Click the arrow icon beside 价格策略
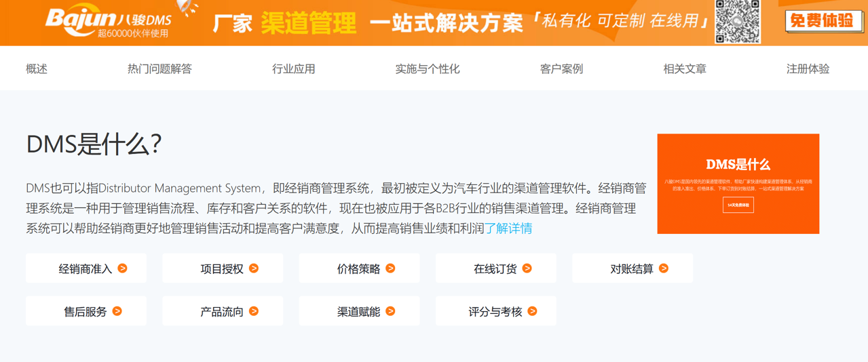The height and width of the screenshot is (362, 868). pyautogui.click(x=390, y=268)
